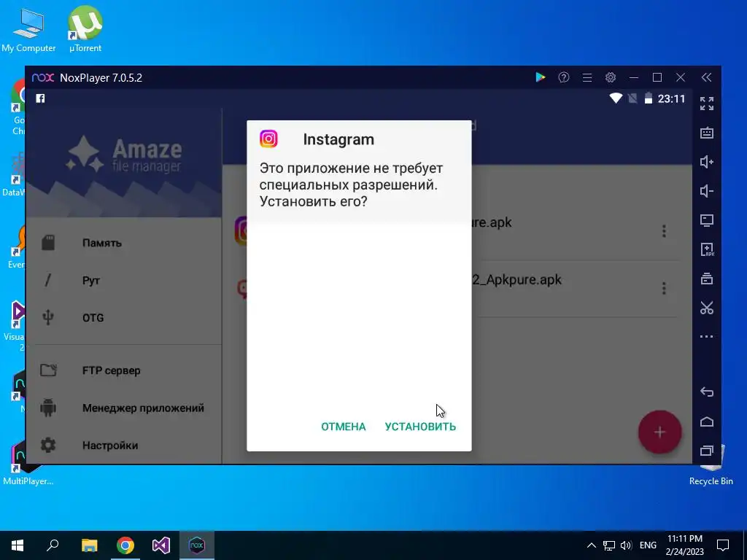Open My Computer desktop icon
The width and height of the screenshot is (747, 560).
tap(28, 29)
